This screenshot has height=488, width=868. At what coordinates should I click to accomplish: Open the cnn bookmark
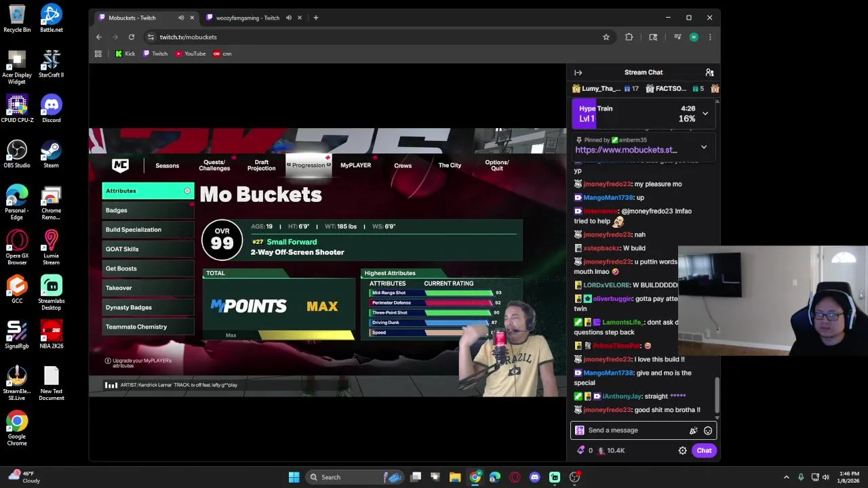pyautogui.click(x=222, y=54)
